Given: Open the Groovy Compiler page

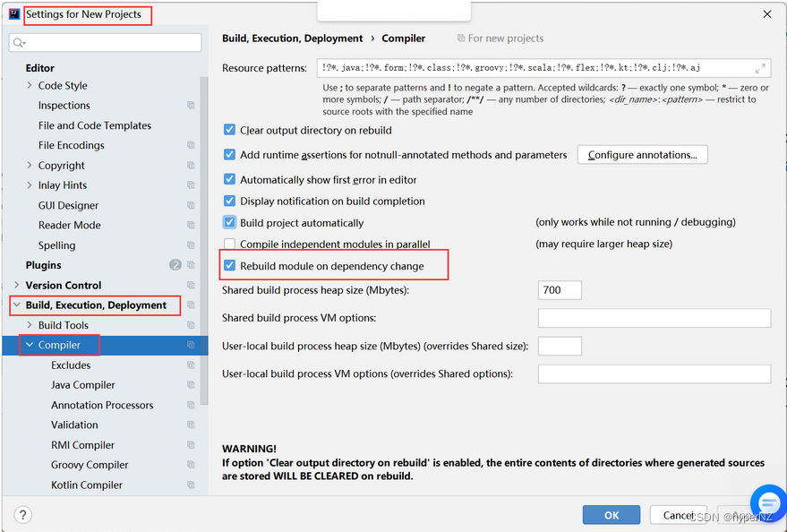Looking at the screenshot, I should click(x=90, y=465).
